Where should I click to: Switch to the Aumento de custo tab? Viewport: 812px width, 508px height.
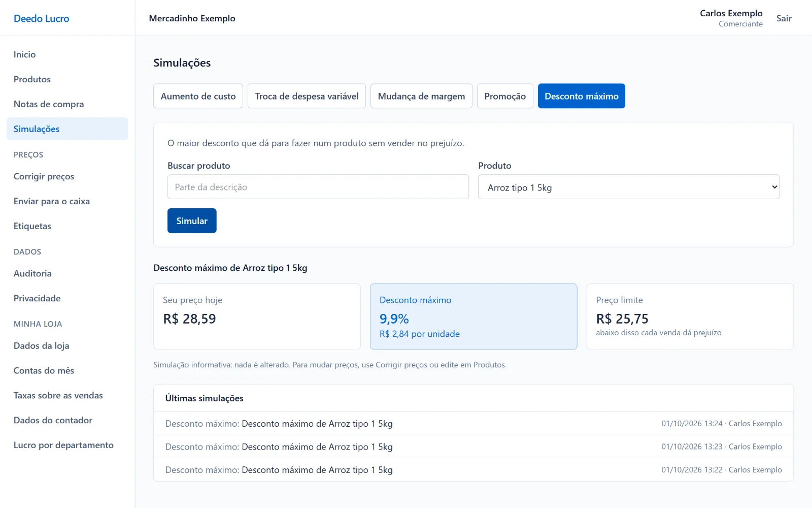(198, 96)
